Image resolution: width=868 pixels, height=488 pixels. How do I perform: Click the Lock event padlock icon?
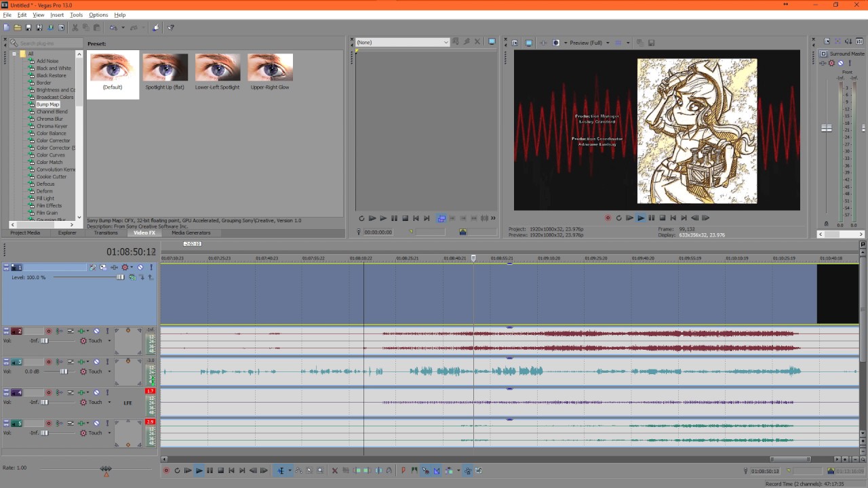coord(389,470)
